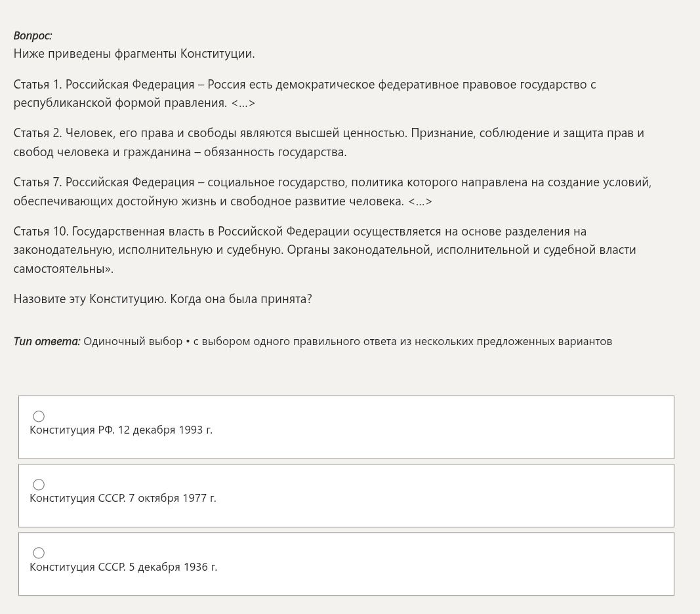The width and height of the screenshot is (700, 614).
Task: Click the words 'Статья 1.' in the text
Action: (37, 85)
